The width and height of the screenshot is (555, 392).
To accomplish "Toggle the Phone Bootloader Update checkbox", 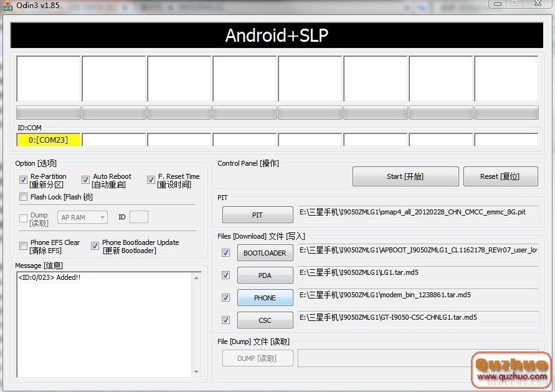I will pyautogui.click(x=95, y=246).
